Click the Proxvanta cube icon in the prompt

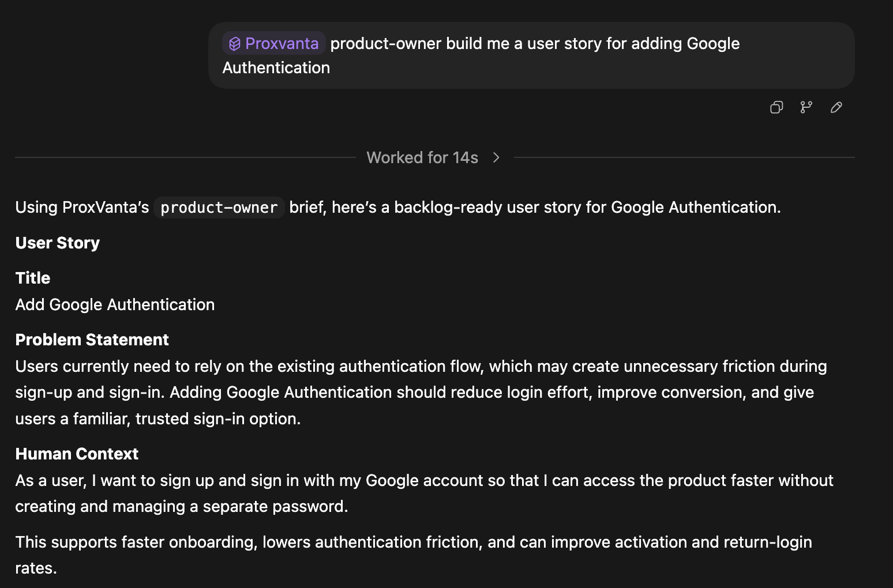[234, 43]
